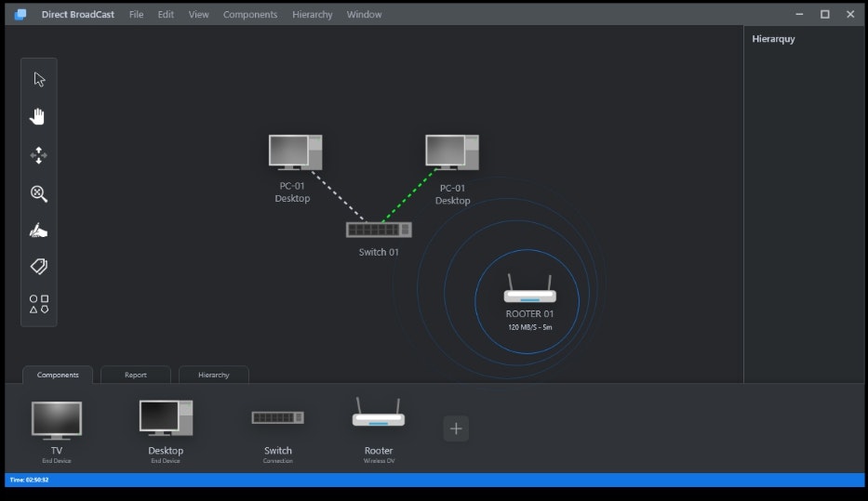Select the right PC-01 Desktop node
This screenshot has height=501, width=868.
tap(452, 152)
